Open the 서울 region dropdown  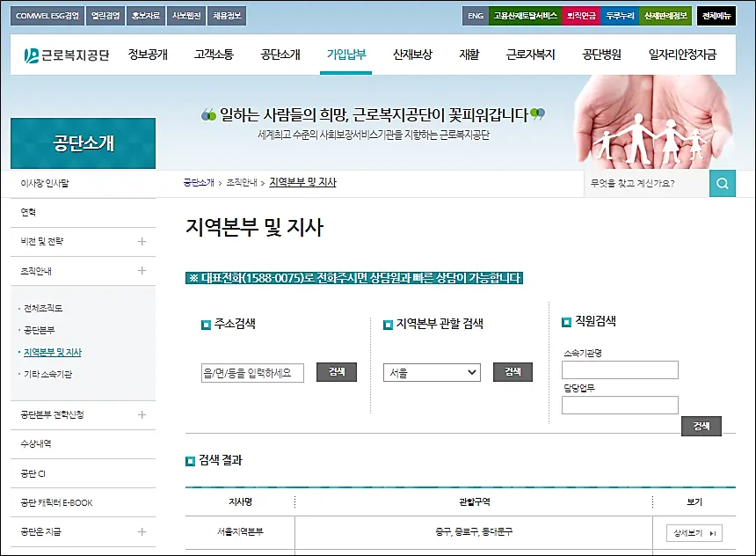pyautogui.click(x=432, y=372)
